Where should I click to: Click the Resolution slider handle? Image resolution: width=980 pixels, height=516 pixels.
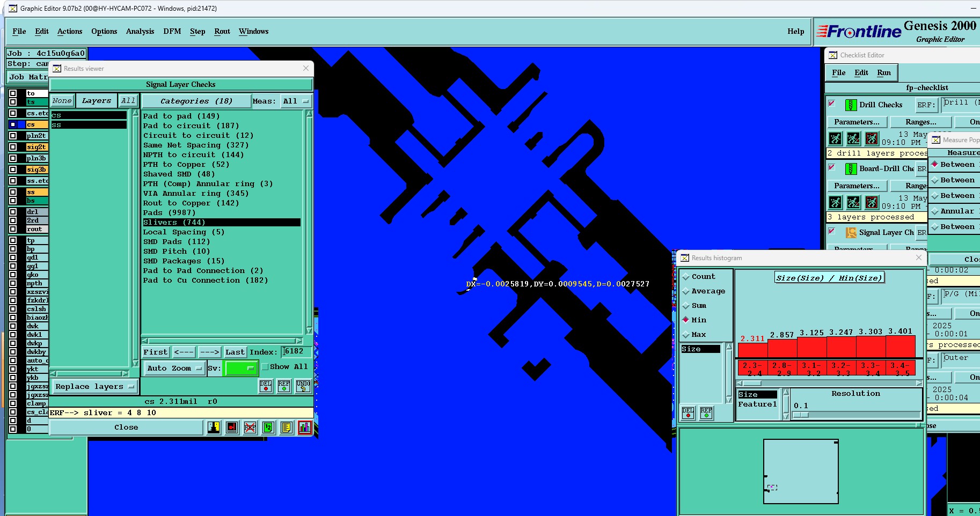(x=801, y=415)
